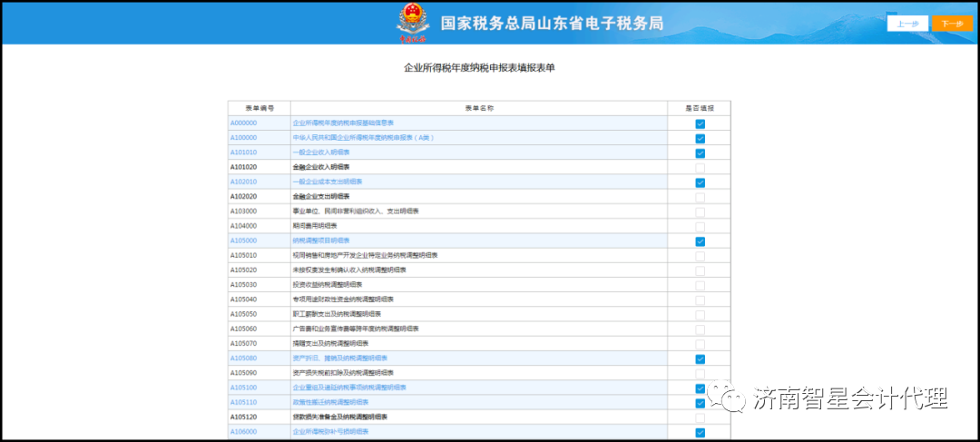This screenshot has height=442, width=980.
Task: Check the A105040 专项用途财政性资金 checkbox
Action: coord(700,300)
